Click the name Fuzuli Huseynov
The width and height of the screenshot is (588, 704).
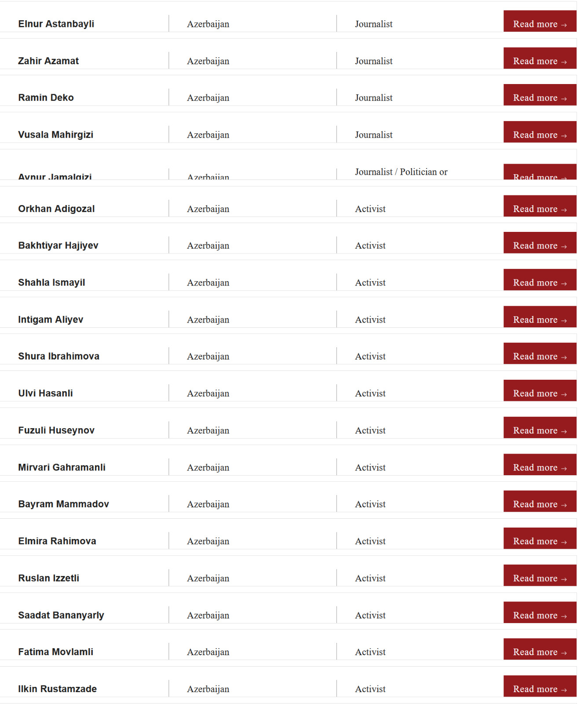56,430
